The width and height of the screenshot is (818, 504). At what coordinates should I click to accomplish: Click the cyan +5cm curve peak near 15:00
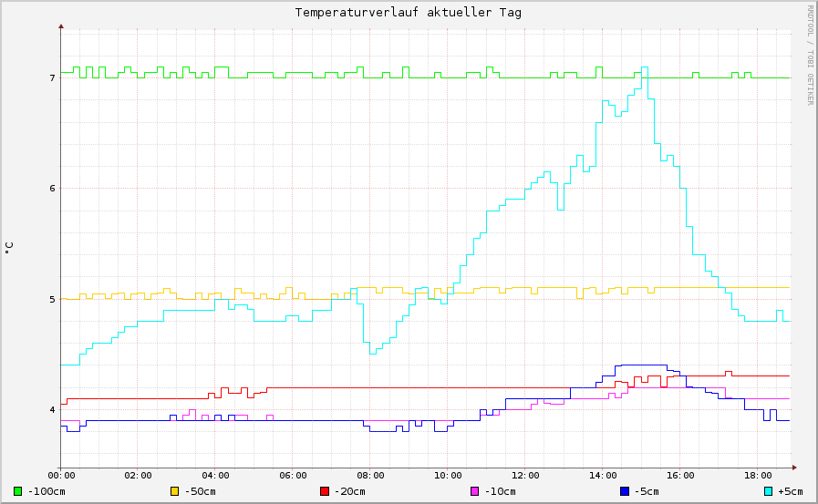(645, 67)
